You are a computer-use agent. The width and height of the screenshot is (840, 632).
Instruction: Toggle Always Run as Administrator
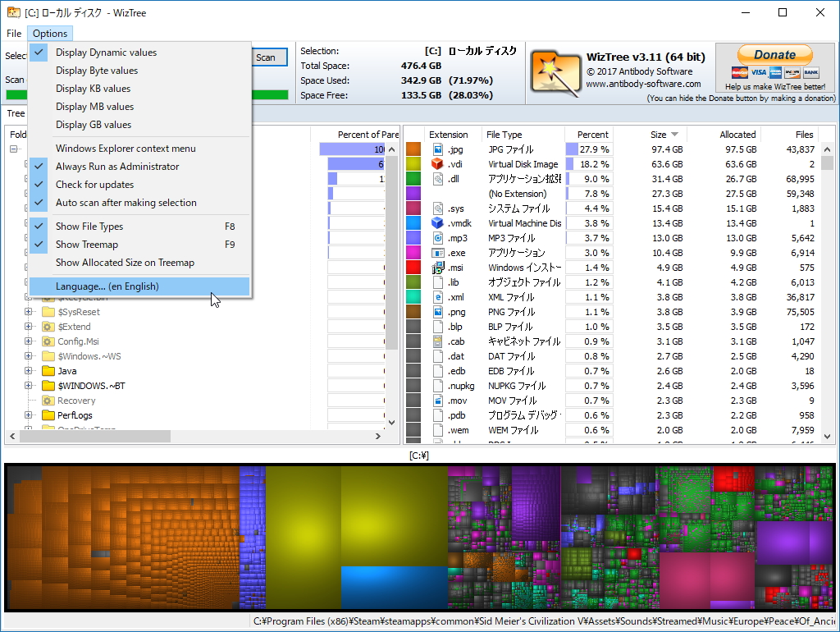click(x=139, y=167)
